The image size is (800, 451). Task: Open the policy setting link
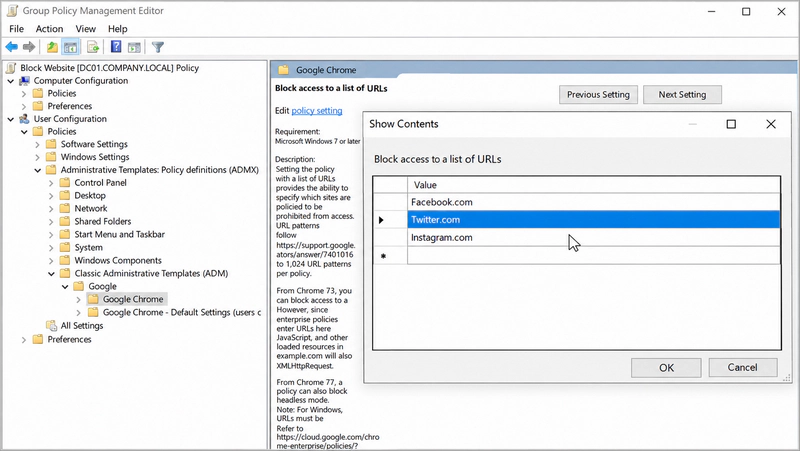click(x=317, y=111)
